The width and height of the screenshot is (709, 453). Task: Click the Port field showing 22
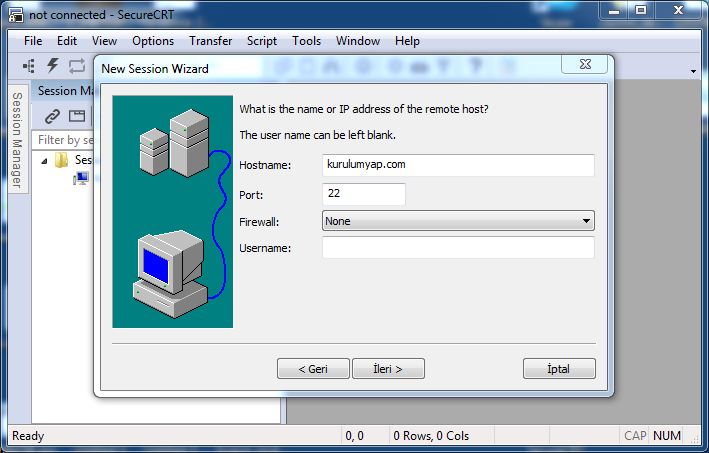coord(364,194)
